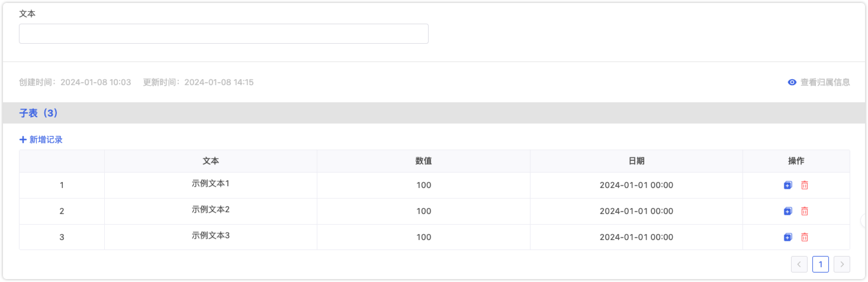Select page 1 in pagination

[821, 264]
